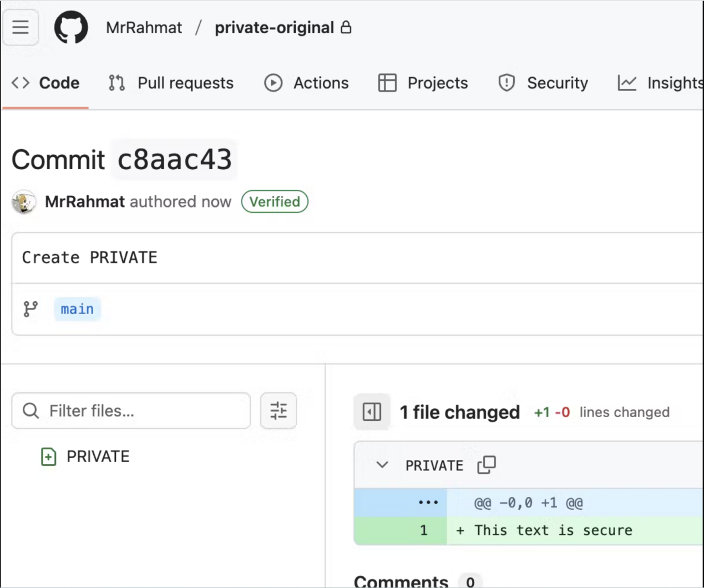Click the Verified signature badge

tap(275, 202)
